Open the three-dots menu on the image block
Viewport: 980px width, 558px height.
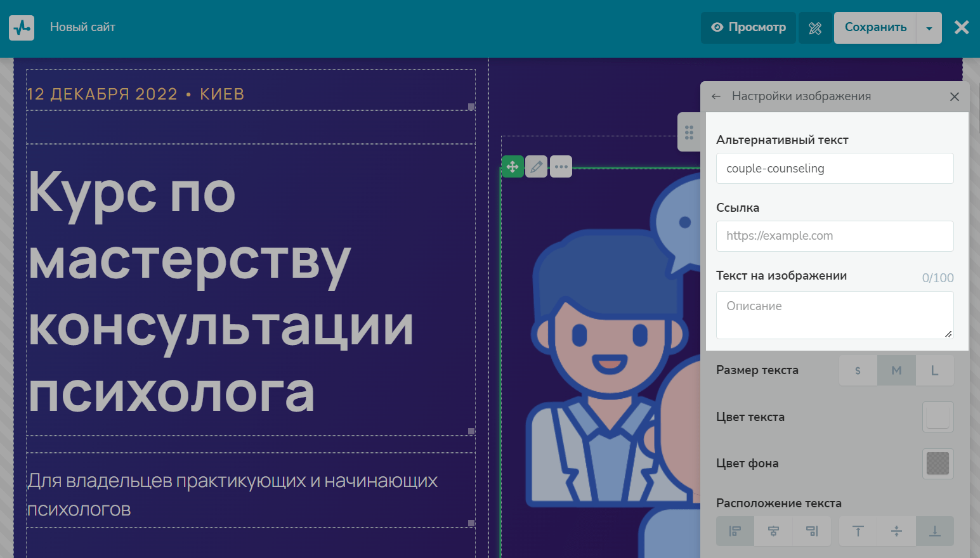pyautogui.click(x=561, y=167)
